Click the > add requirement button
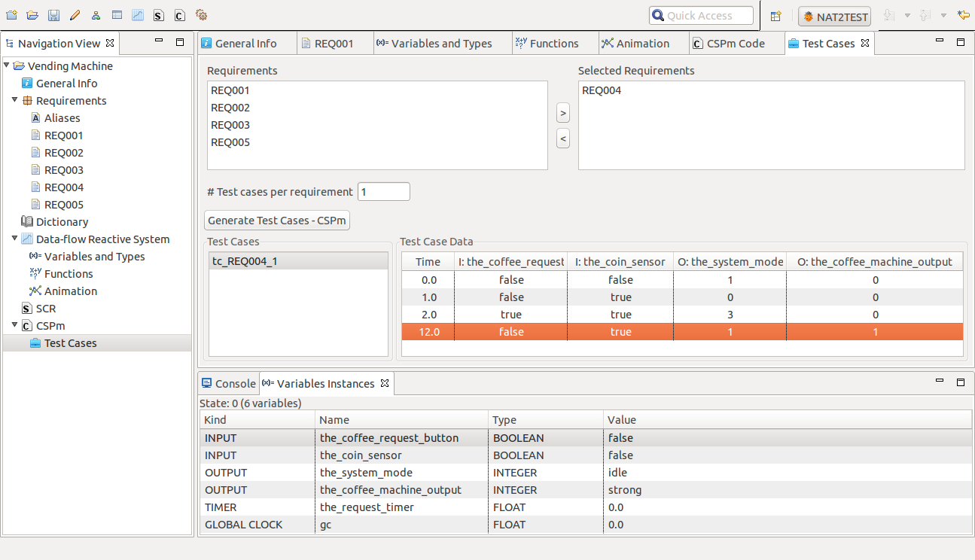 click(563, 113)
